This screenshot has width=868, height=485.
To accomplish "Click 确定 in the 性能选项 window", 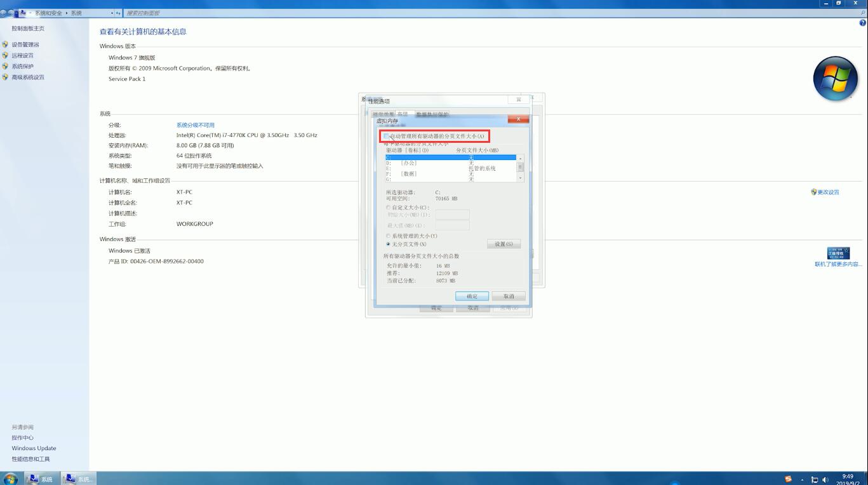I will [x=436, y=308].
